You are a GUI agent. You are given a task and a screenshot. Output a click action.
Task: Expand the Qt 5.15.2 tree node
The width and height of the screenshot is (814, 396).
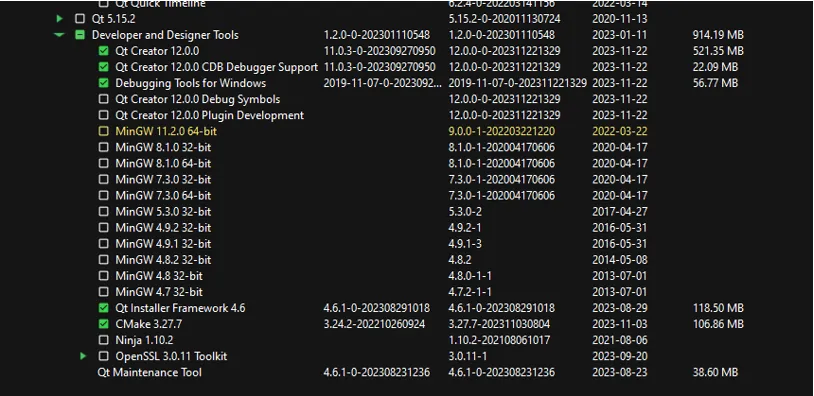pyautogui.click(x=59, y=19)
